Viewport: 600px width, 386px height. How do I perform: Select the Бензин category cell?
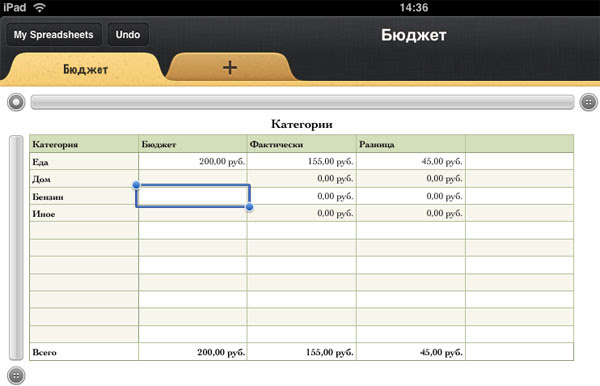tap(84, 196)
